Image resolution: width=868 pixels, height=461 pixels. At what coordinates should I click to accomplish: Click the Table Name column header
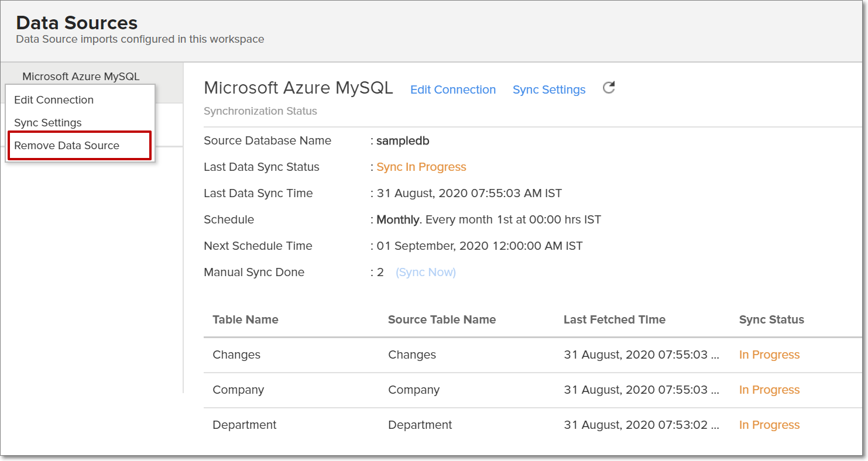245,319
